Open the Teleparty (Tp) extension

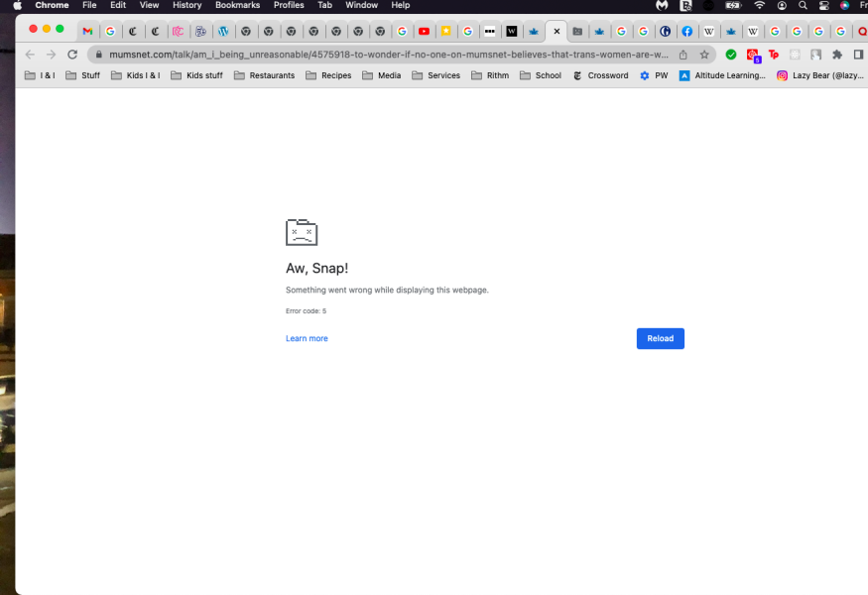click(774, 55)
